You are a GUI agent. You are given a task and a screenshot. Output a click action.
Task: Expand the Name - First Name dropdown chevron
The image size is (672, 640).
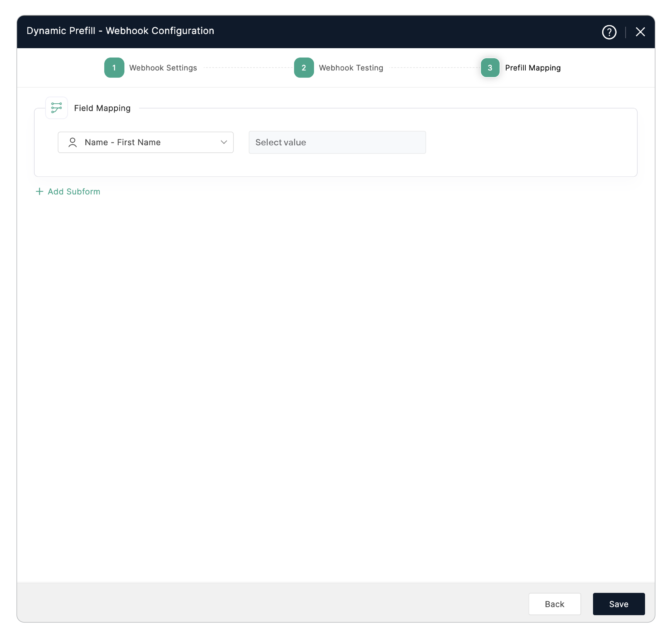tap(224, 142)
